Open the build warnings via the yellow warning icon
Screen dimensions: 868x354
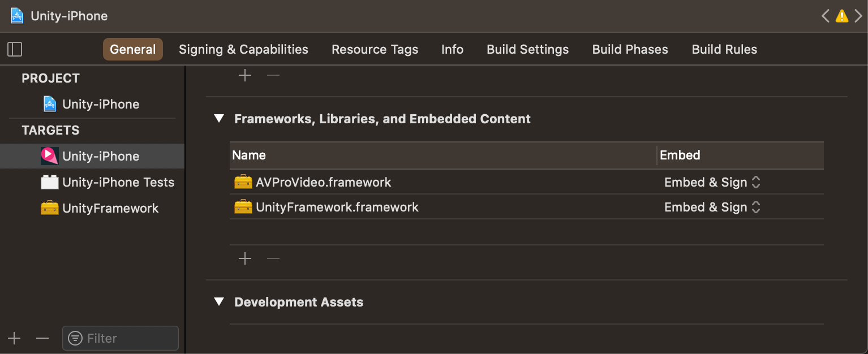tap(841, 16)
